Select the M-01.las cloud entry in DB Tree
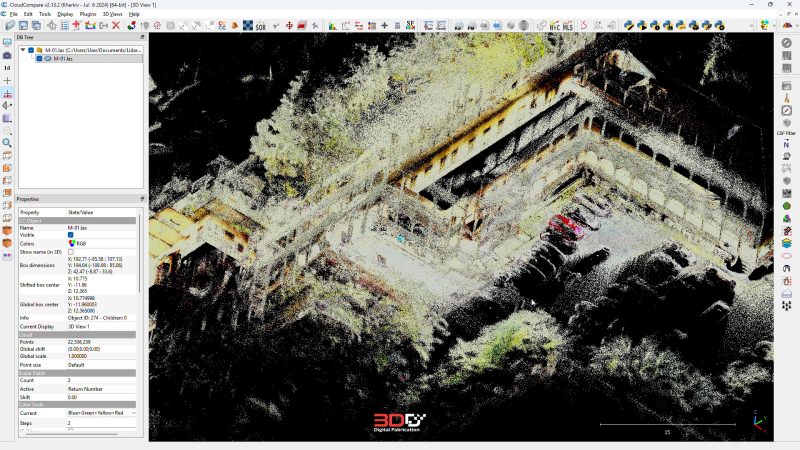The height and width of the screenshot is (450, 800). [x=65, y=58]
